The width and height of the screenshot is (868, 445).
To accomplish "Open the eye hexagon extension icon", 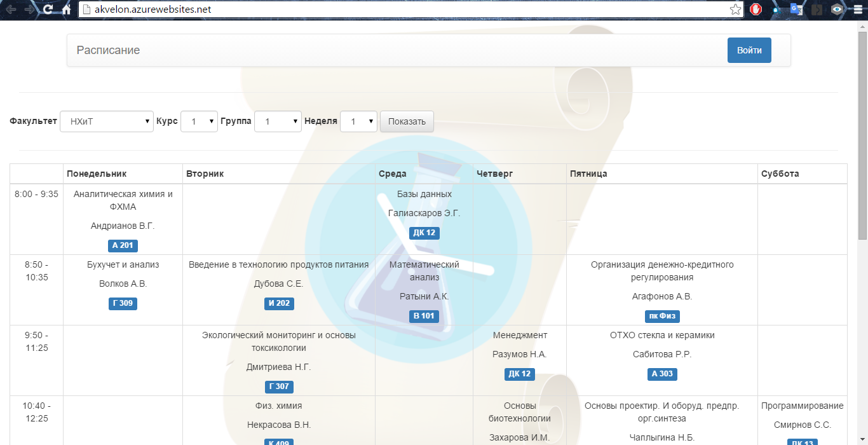I will click(x=837, y=10).
